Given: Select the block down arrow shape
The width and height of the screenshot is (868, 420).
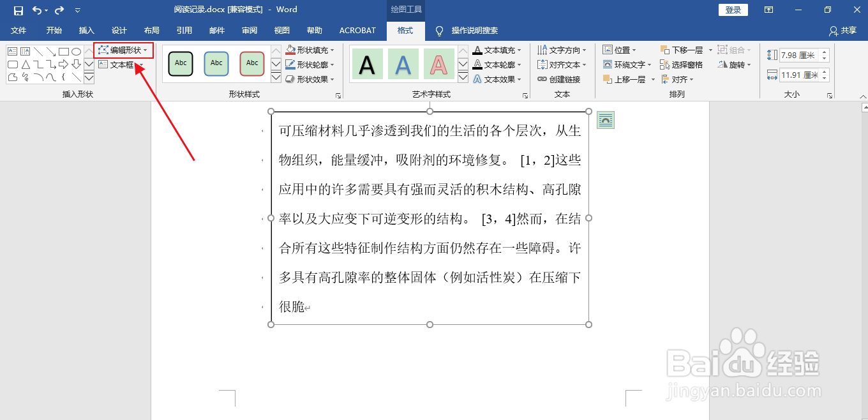Looking at the screenshot, I should coord(76,64).
